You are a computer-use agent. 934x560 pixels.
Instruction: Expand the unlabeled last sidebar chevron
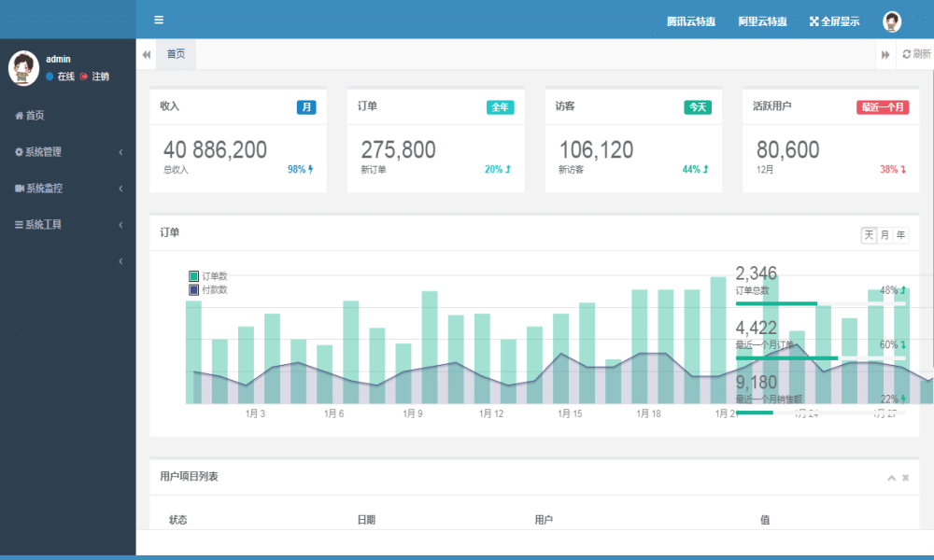[x=120, y=261]
